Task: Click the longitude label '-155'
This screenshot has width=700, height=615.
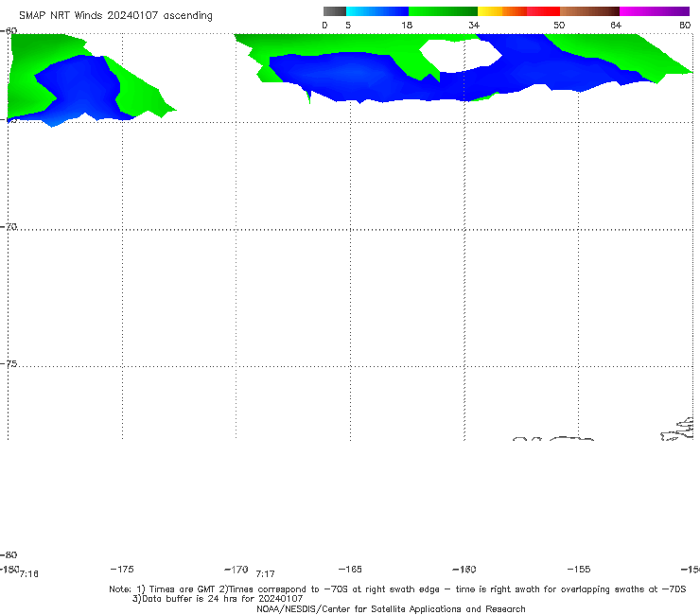Action: tap(579, 569)
